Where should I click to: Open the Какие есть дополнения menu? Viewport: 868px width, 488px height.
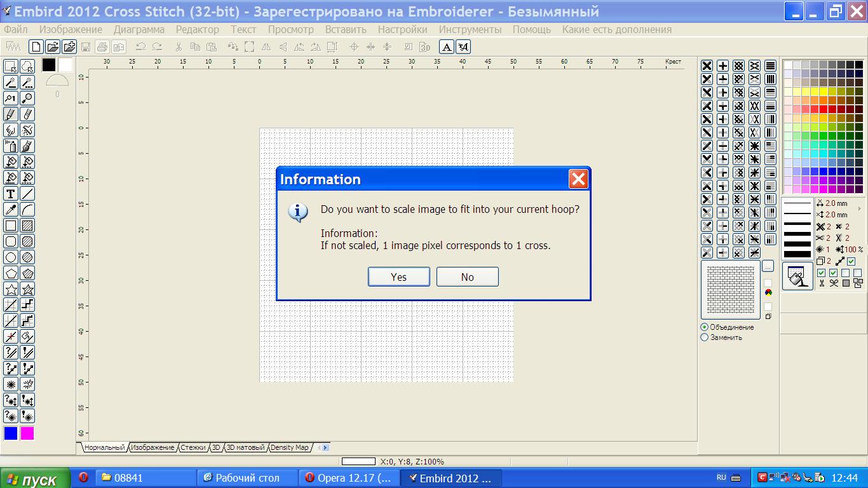[617, 29]
